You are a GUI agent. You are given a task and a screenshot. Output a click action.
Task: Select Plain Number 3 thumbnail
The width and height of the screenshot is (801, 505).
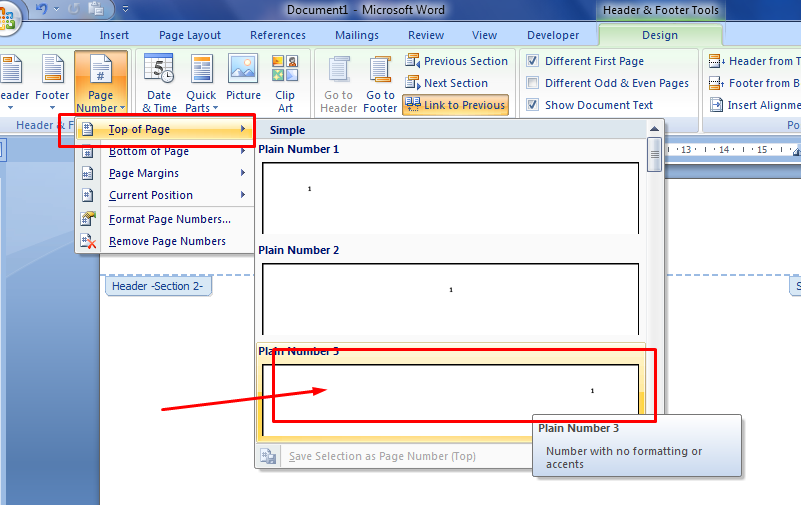(450, 400)
